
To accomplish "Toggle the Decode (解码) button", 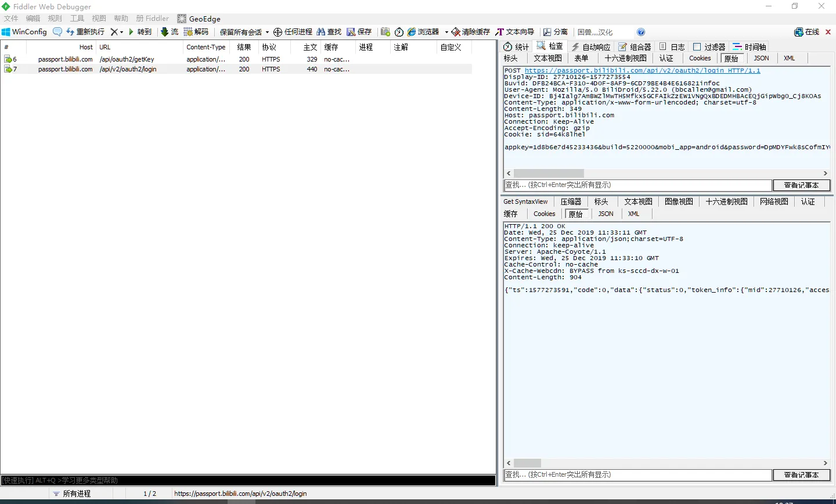I will (x=196, y=32).
